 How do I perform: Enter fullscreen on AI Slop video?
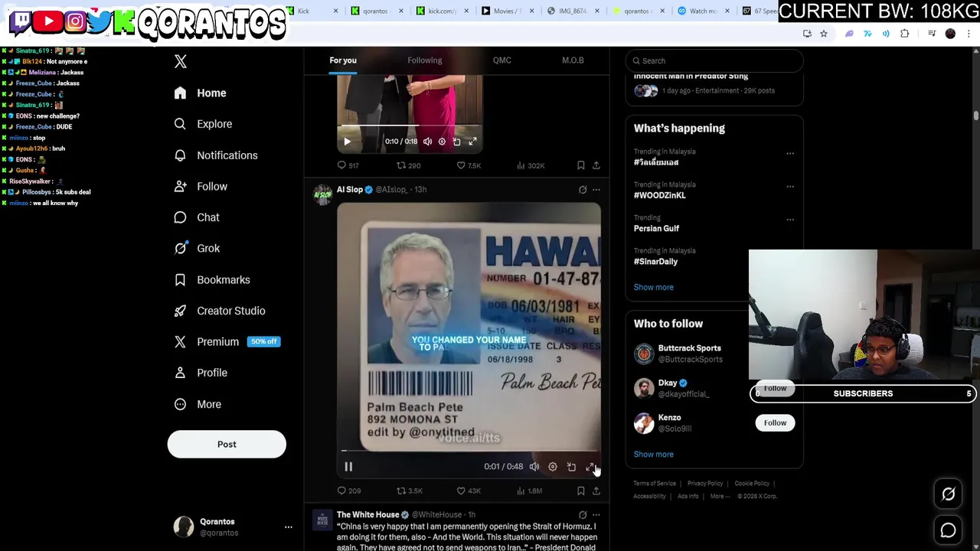point(590,467)
